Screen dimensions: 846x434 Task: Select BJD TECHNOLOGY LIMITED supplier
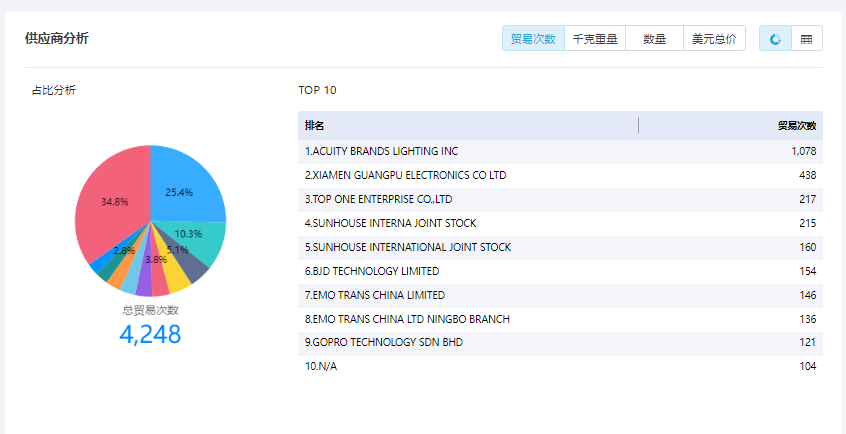(x=372, y=271)
